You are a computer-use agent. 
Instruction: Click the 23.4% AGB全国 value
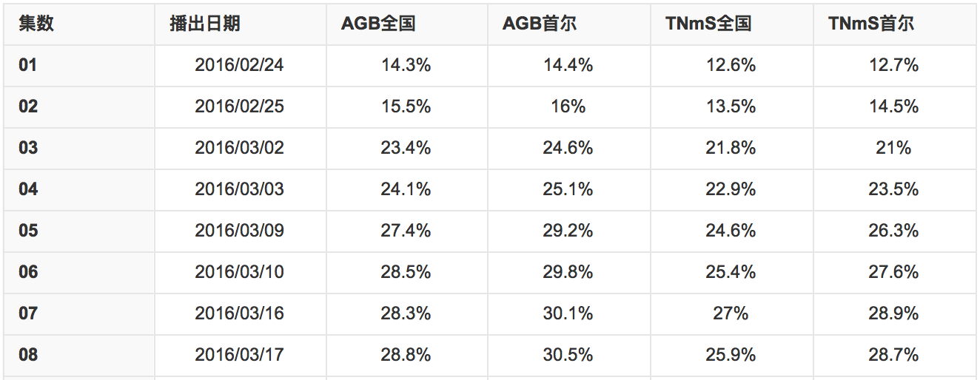(x=406, y=148)
